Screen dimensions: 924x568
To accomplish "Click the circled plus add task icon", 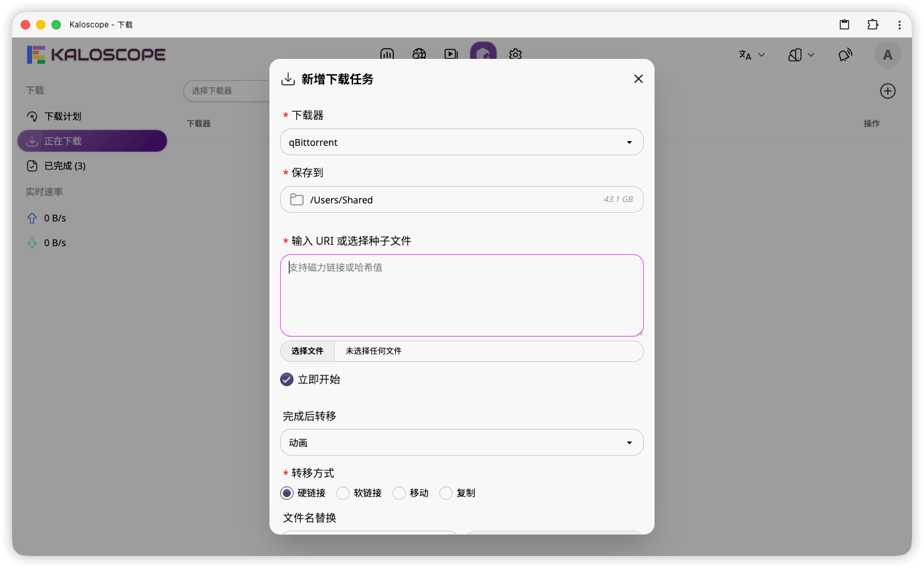I will click(x=887, y=91).
